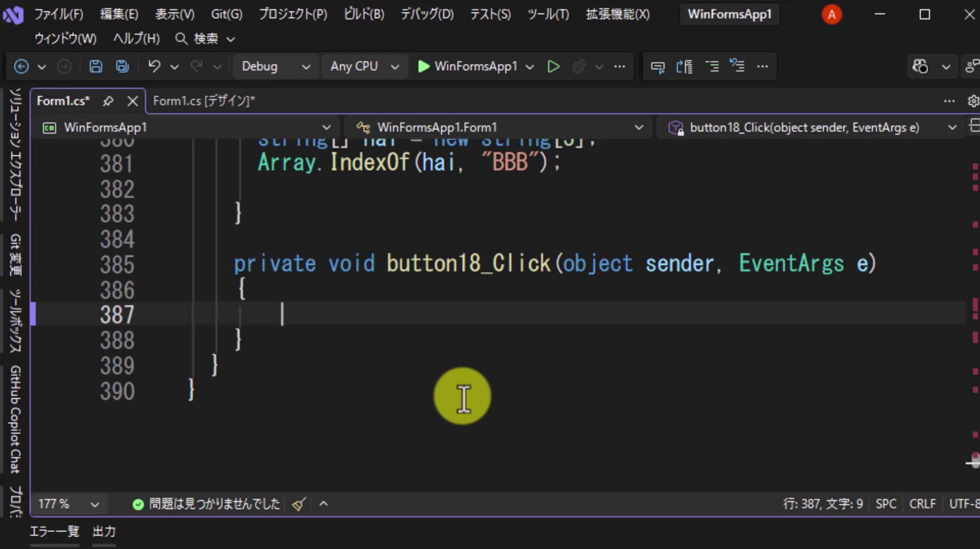Close the Form1.cs tab
This screenshot has width=980, height=549.
(133, 101)
